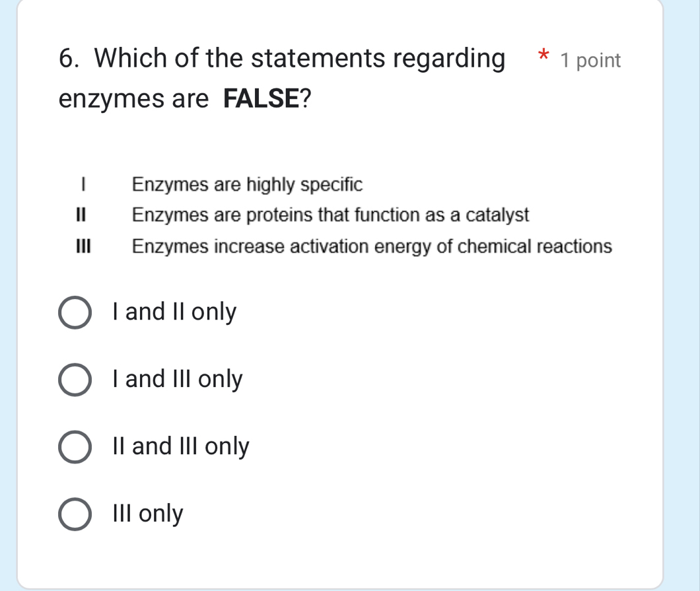700x591 pixels.
Task: Click the 'I and III only' answer label
Action: click(x=177, y=379)
